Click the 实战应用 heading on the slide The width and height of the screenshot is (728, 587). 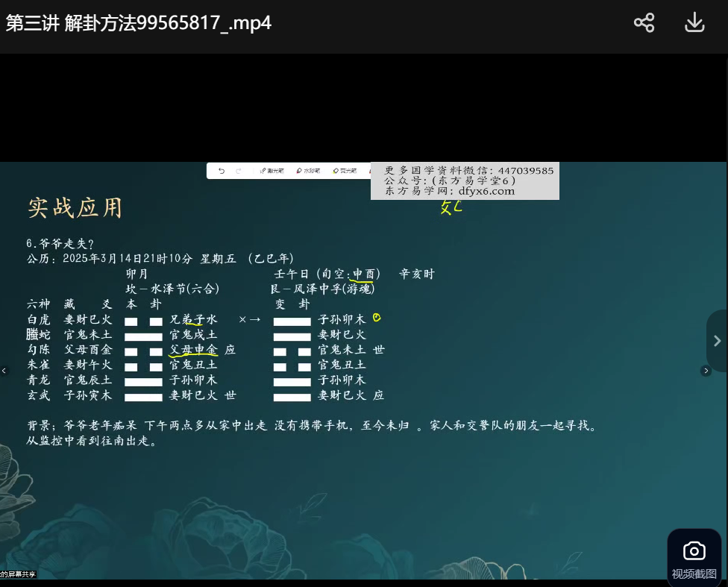pos(75,207)
